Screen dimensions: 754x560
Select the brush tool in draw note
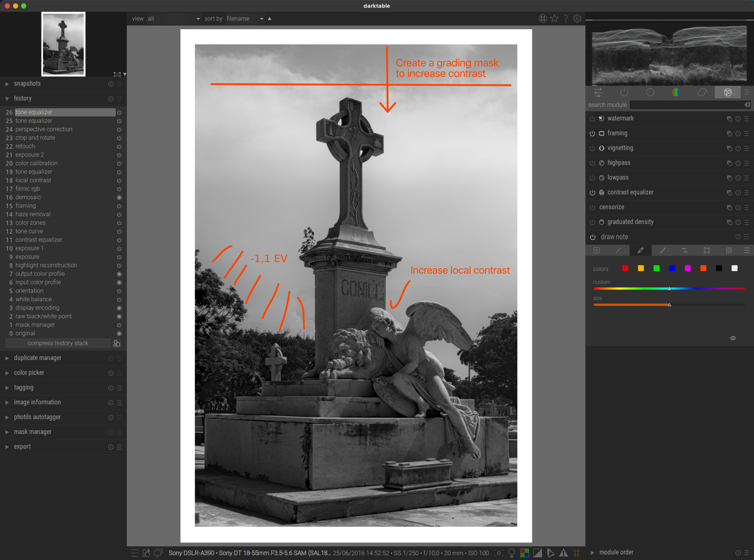(x=662, y=251)
